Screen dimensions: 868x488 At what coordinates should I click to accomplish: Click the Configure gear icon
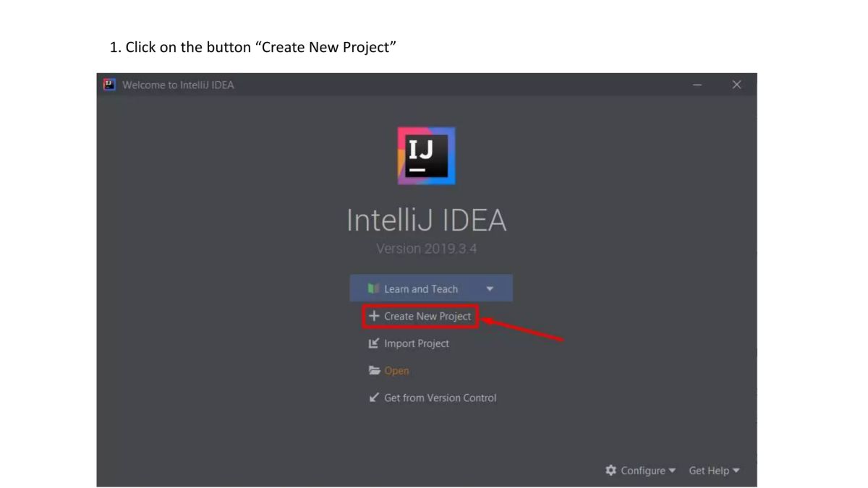[610, 470]
